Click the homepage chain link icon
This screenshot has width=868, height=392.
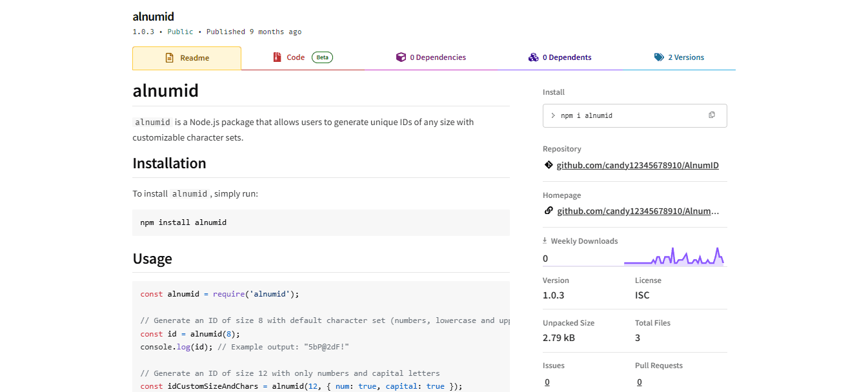point(549,211)
